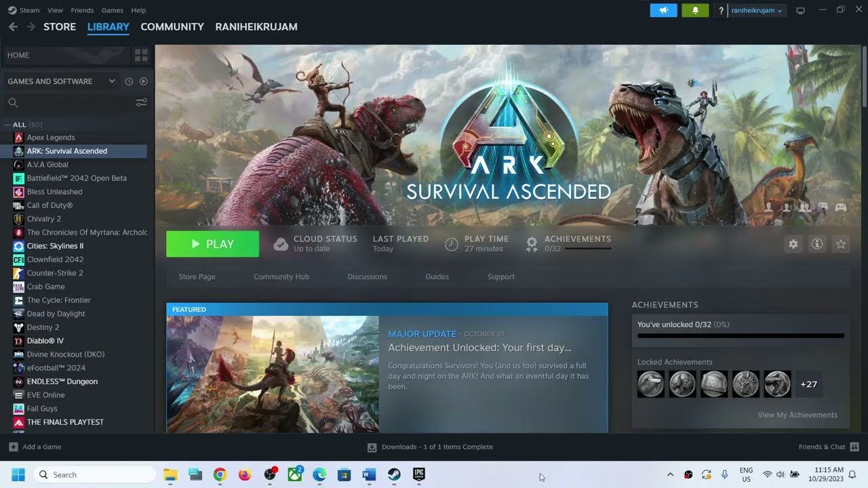
Task: Show hidden system tray icons
Action: pyautogui.click(x=671, y=474)
